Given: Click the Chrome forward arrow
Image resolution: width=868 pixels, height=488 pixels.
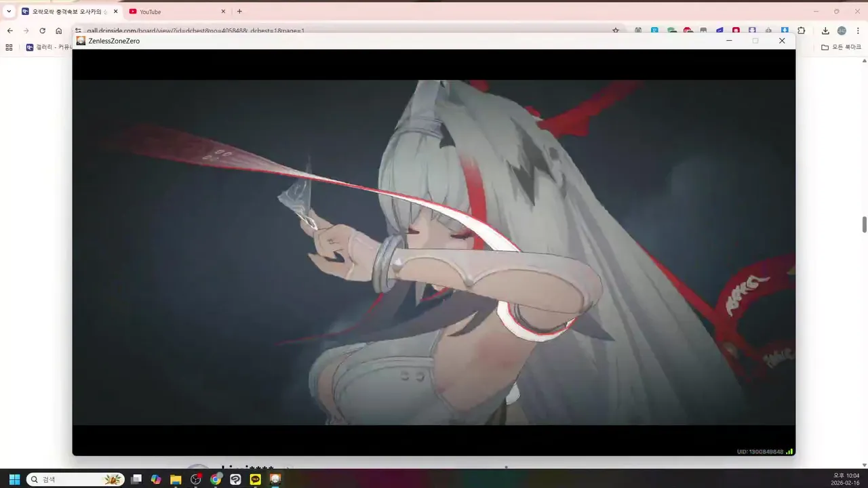Looking at the screenshot, I should (x=26, y=30).
